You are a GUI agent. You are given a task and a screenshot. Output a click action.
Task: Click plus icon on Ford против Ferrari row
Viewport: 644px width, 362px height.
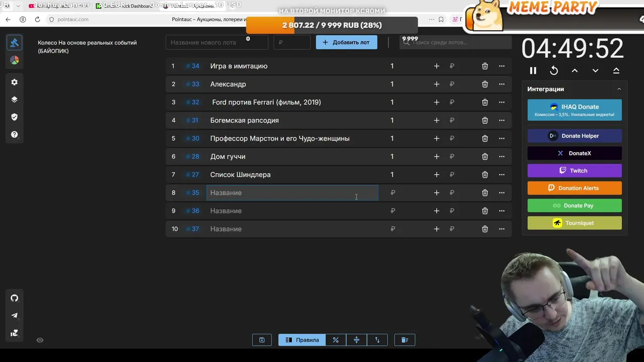pos(436,102)
